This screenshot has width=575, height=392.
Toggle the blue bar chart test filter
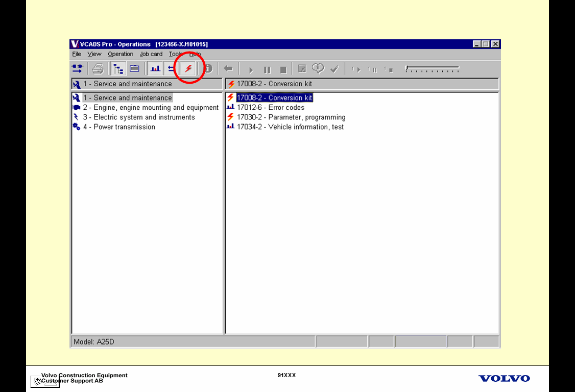coord(155,68)
